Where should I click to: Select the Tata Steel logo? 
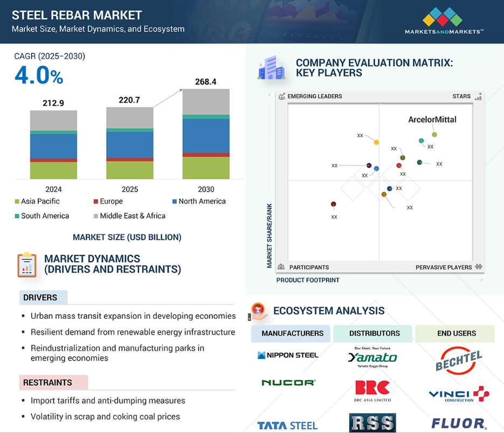click(287, 425)
